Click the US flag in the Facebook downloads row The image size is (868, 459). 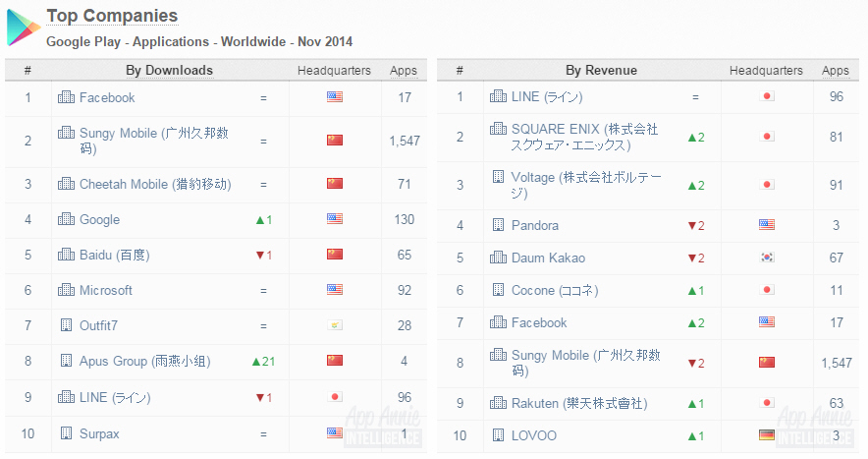point(335,97)
